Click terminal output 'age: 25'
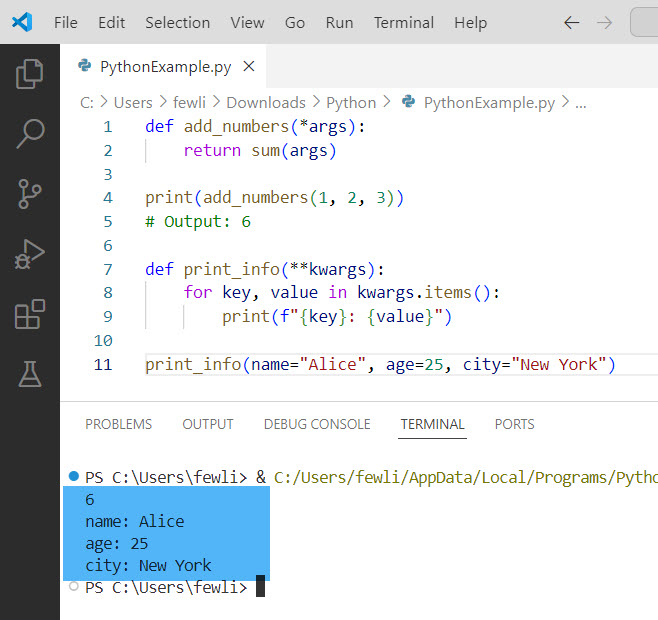The height and width of the screenshot is (620, 658). (x=117, y=544)
